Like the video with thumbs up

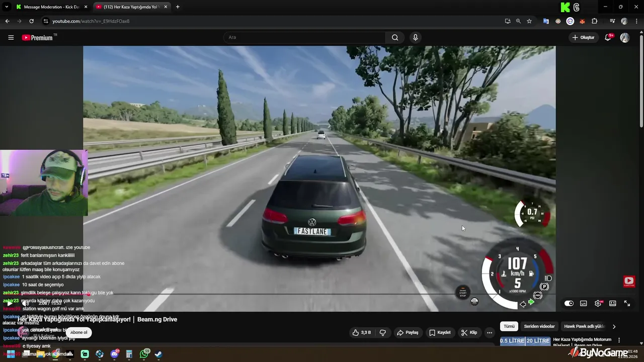click(362, 332)
